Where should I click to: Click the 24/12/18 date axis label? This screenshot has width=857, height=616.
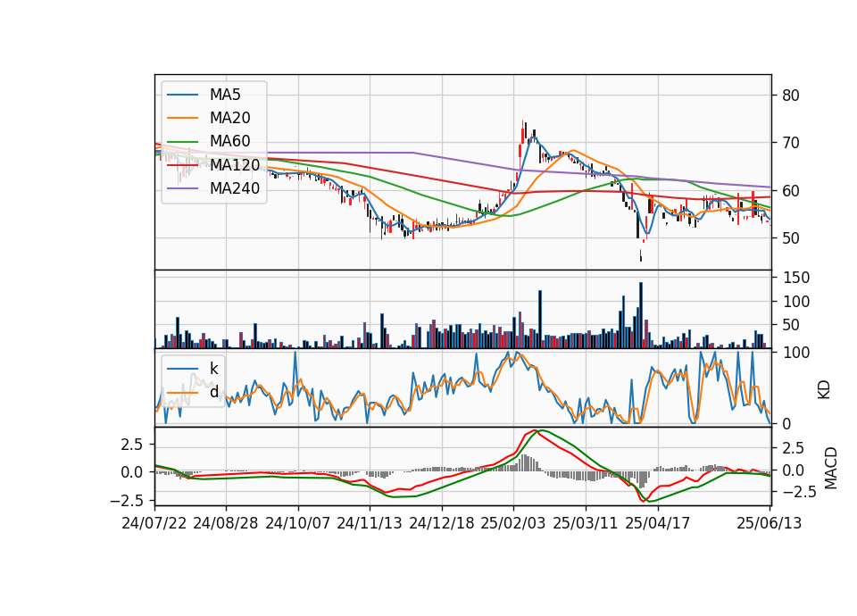(442, 523)
